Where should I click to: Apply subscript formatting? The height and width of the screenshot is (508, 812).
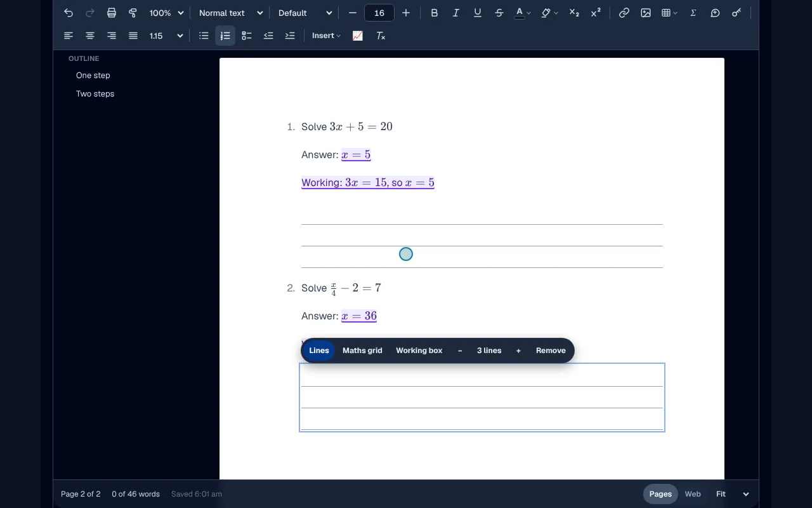574,13
